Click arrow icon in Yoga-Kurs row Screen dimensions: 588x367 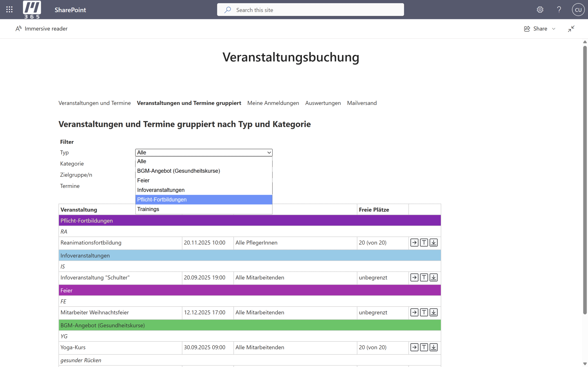click(x=414, y=347)
